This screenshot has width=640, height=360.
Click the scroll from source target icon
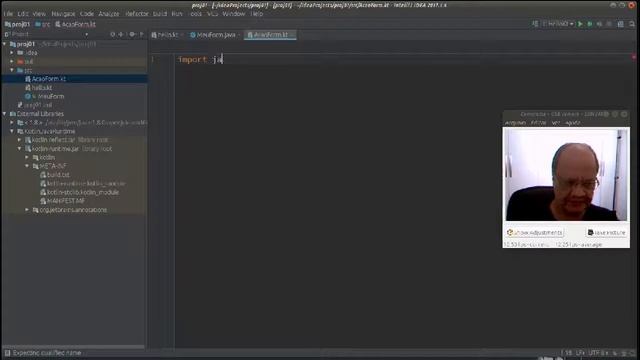(x=113, y=34)
